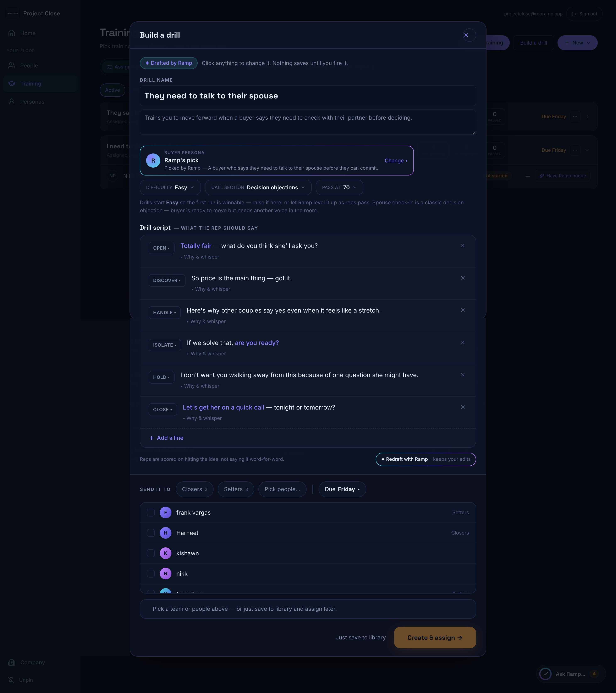Viewport: 616px width, 693px height.
Task: Click Add a line
Action: (166, 438)
